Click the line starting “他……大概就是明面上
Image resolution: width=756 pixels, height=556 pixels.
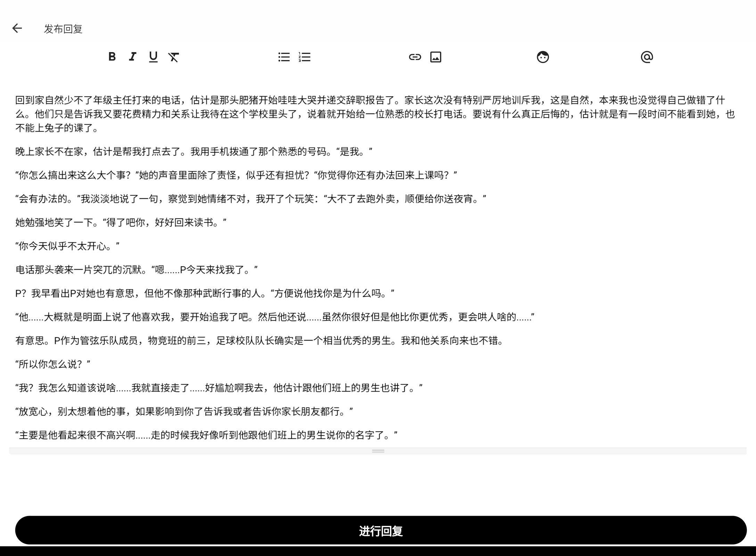click(275, 317)
